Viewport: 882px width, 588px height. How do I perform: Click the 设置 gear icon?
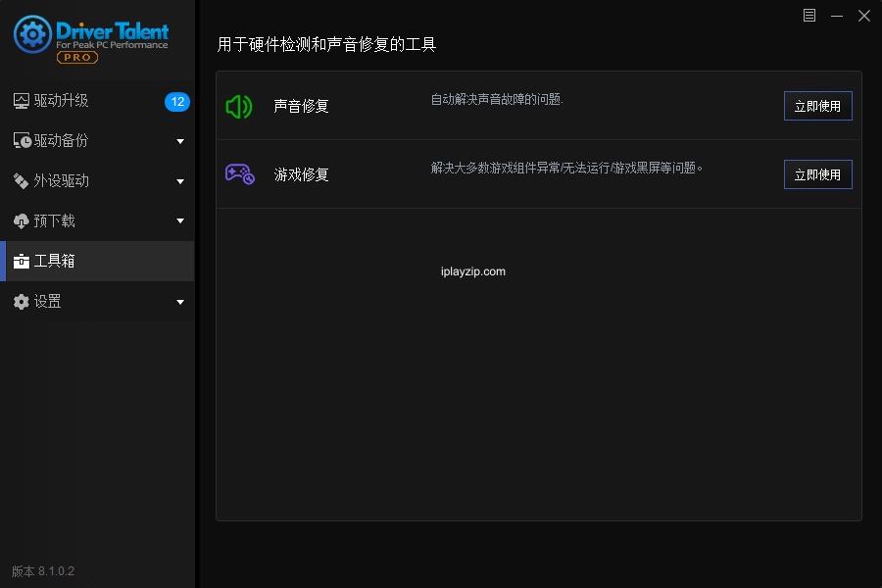tap(22, 302)
